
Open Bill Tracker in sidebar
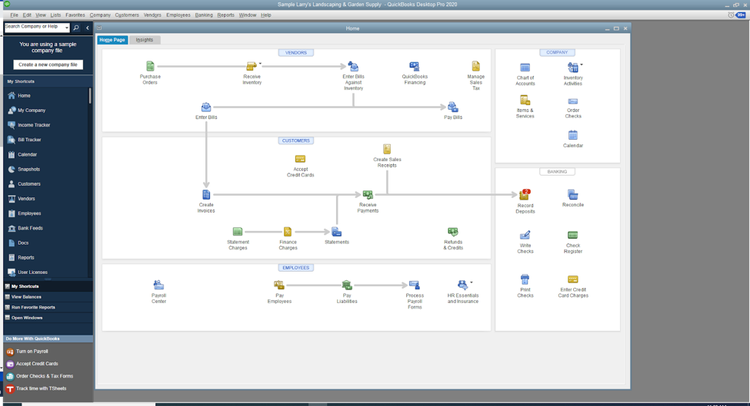coord(29,140)
